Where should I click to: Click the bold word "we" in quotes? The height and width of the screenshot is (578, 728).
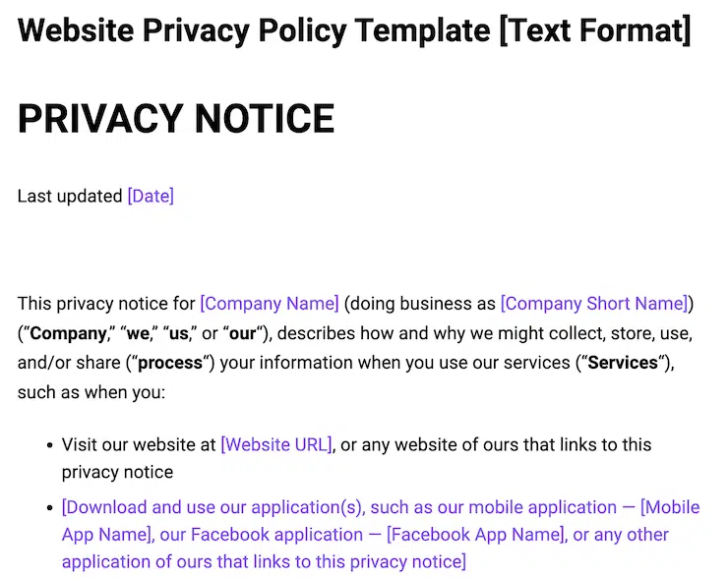138,333
